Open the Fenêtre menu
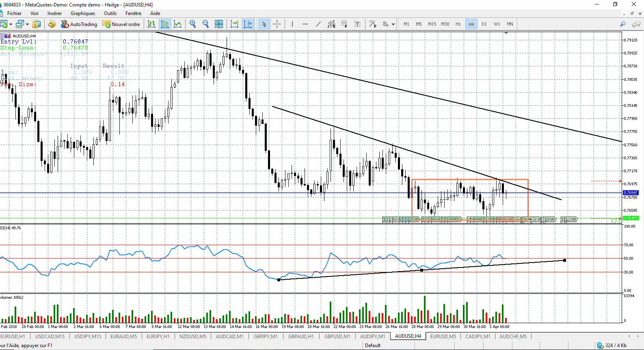Viewport: 644px width, 350px height. 134,13
